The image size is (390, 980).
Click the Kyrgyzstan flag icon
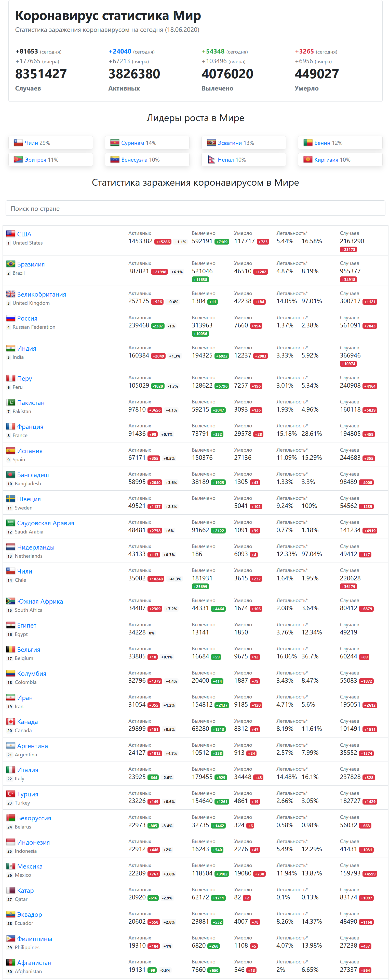pyautogui.click(x=308, y=159)
